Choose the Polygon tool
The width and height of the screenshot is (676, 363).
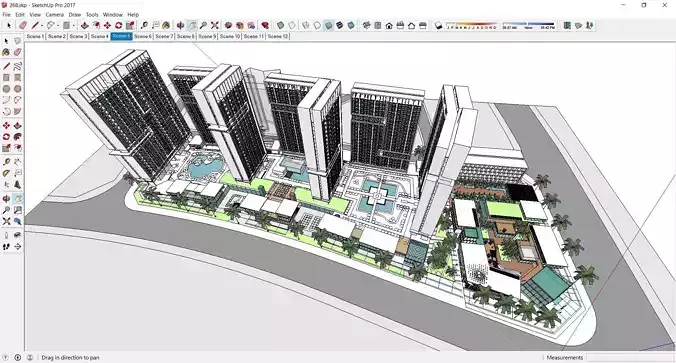pos(17,89)
